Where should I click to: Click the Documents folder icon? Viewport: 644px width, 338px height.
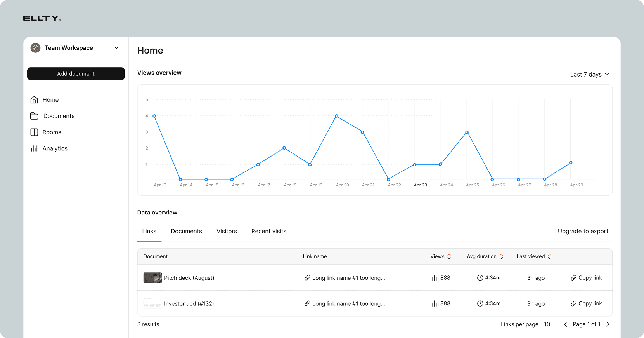[34, 116]
